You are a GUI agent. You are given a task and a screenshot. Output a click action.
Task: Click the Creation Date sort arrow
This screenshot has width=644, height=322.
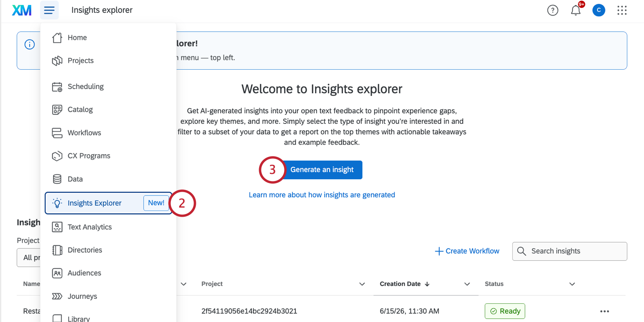click(x=427, y=284)
